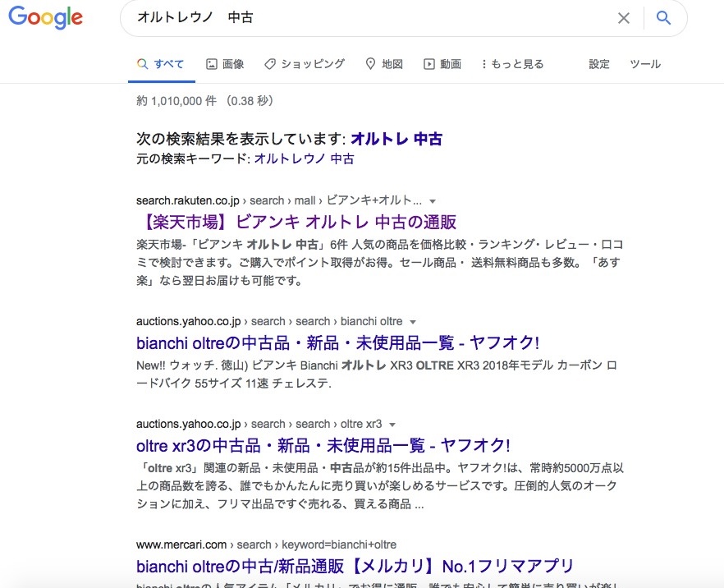Click the magnifying glass search button
Screen dimensions: 724x588
[664, 18]
